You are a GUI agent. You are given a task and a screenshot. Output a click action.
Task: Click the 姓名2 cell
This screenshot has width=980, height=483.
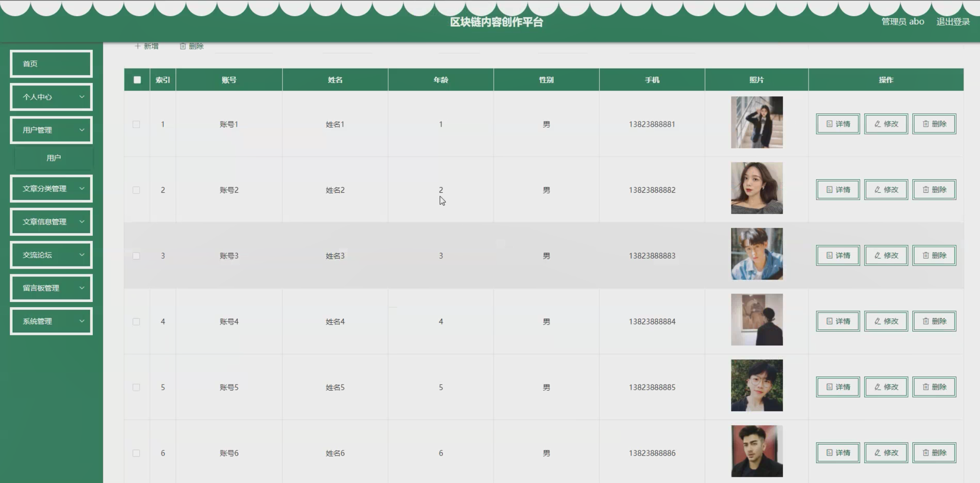coord(335,190)
